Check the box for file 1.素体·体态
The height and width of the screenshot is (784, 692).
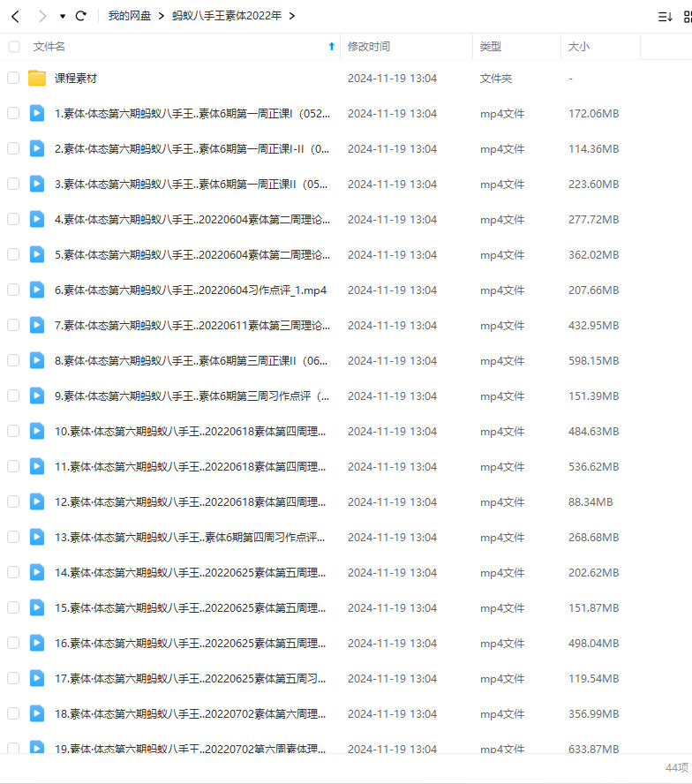coord(13,113)
